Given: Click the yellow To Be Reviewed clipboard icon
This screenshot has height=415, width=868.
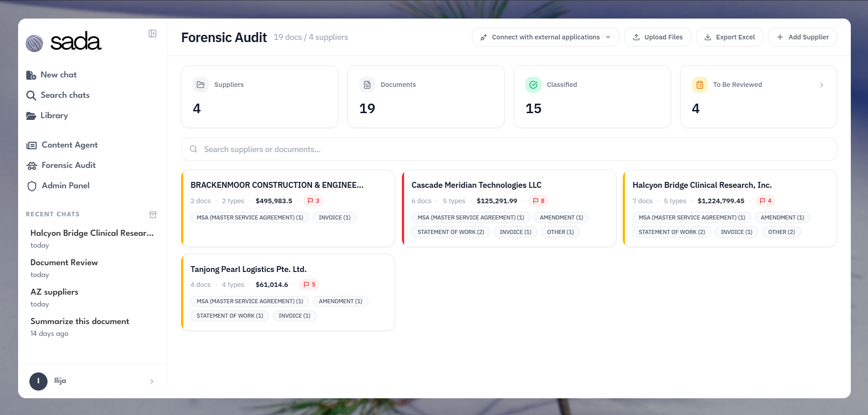Looking at the screenshot, I should [700, 85].
